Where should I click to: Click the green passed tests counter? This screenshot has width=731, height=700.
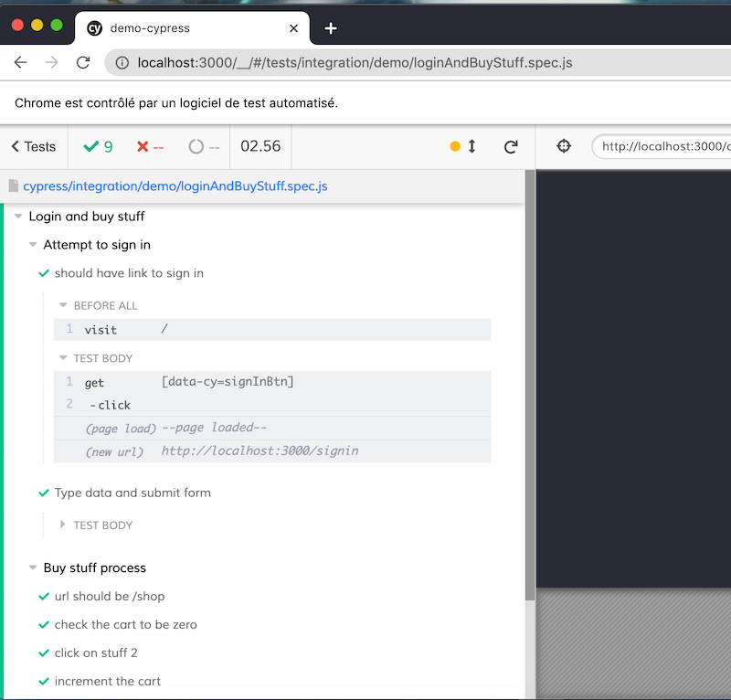click(x=98, y=147)
